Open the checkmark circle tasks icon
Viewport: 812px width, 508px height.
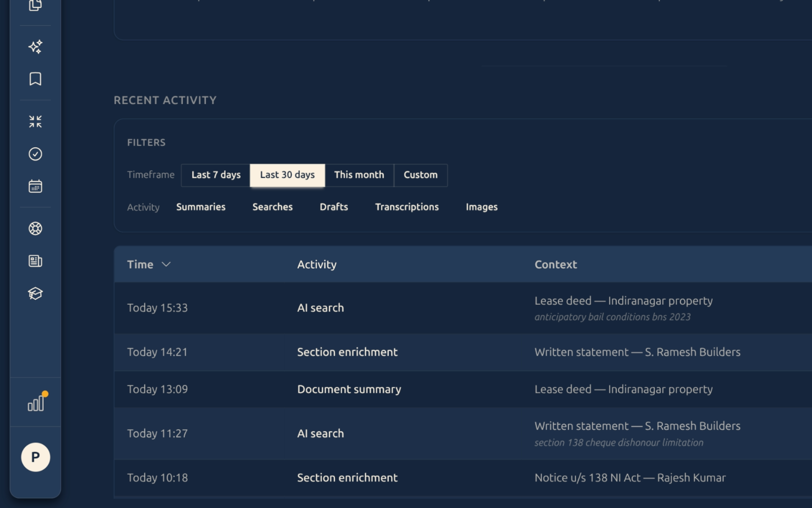click(x=35, y=154)
